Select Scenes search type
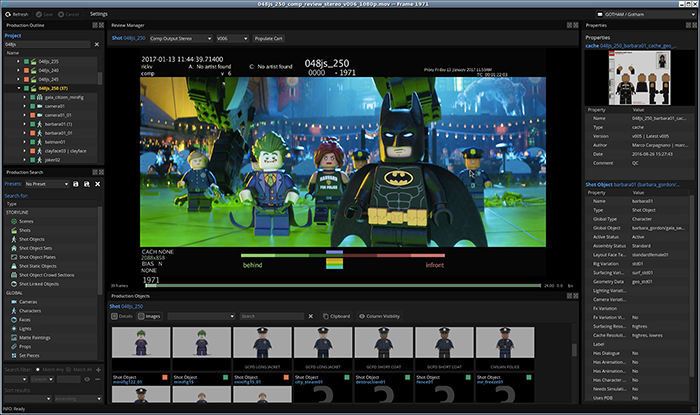700x415 pixels. [26, 221]
